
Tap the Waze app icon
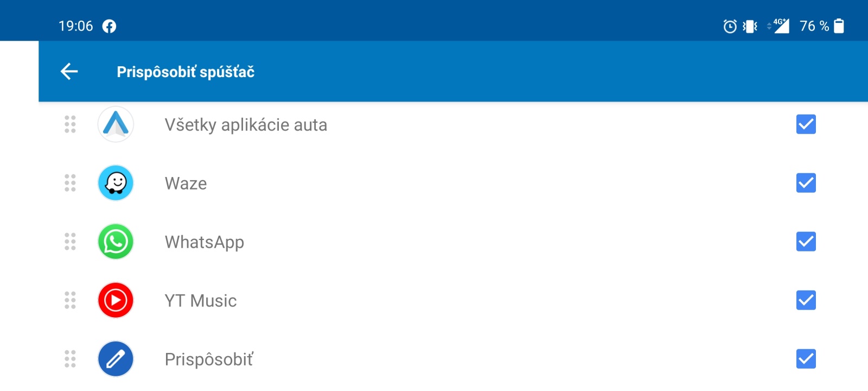pyautogui.click(x=116, y=183)
